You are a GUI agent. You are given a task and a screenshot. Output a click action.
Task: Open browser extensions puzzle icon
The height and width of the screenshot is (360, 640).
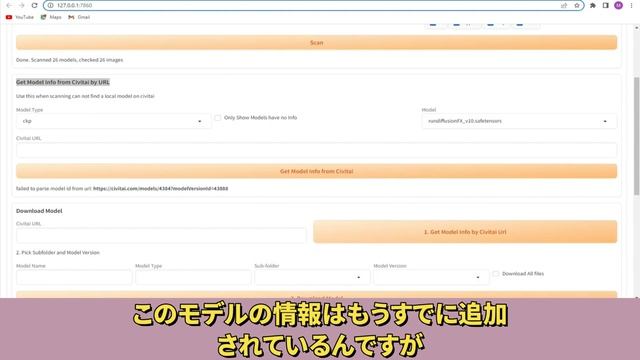(593, 5)
